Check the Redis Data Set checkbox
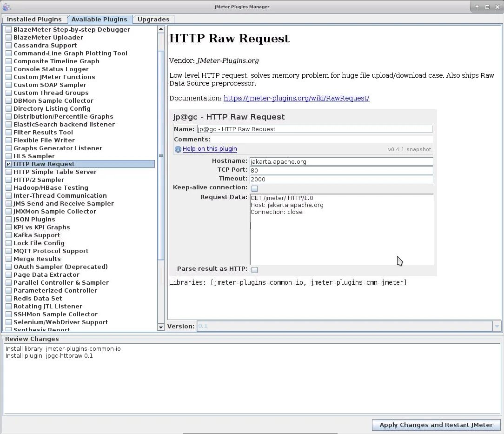Screen dimensions: 504x434 9,298
